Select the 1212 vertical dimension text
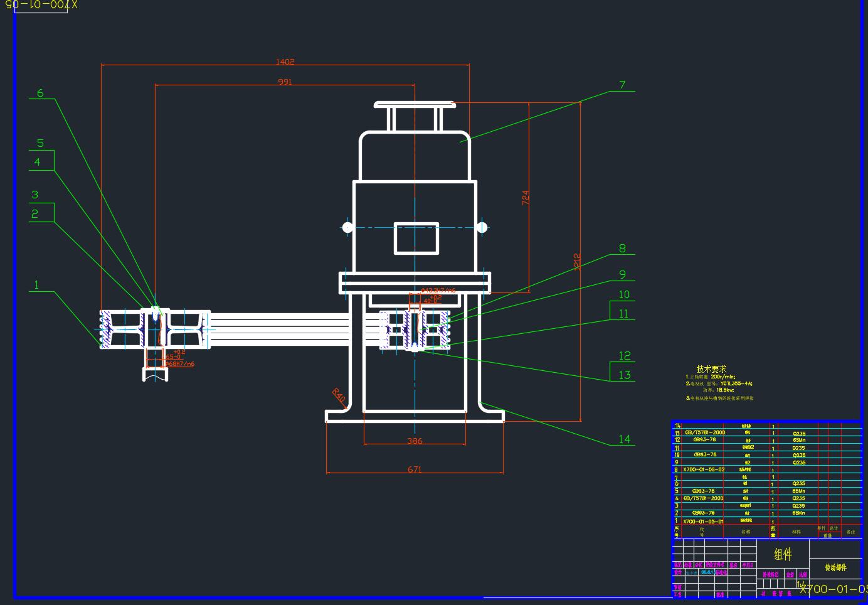Viewport: 868px width, 605px height. tap(577, 262)
